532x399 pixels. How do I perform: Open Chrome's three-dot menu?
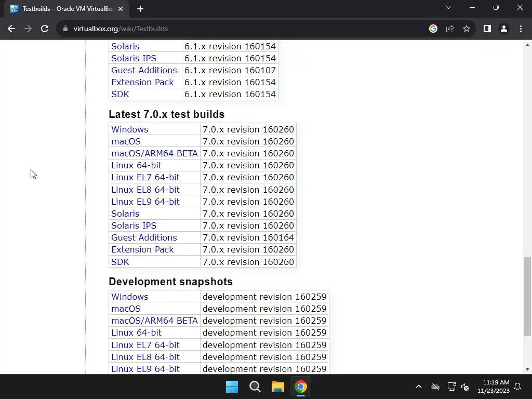521,29
